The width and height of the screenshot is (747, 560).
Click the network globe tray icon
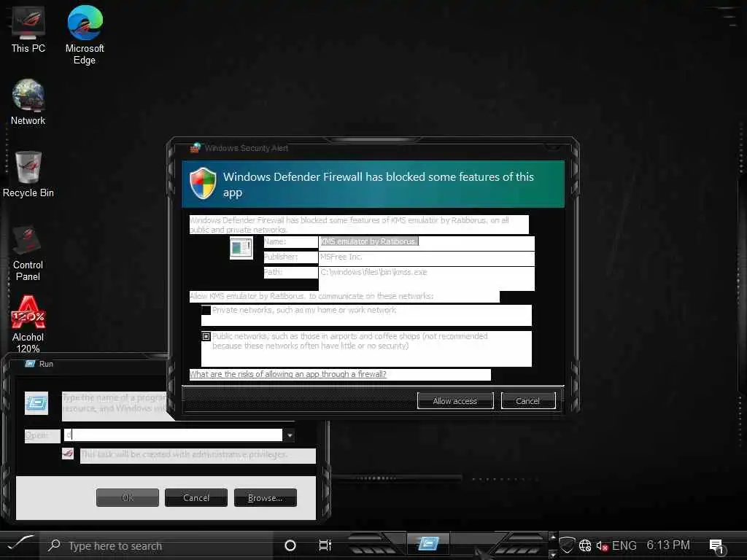coord(585,545)
